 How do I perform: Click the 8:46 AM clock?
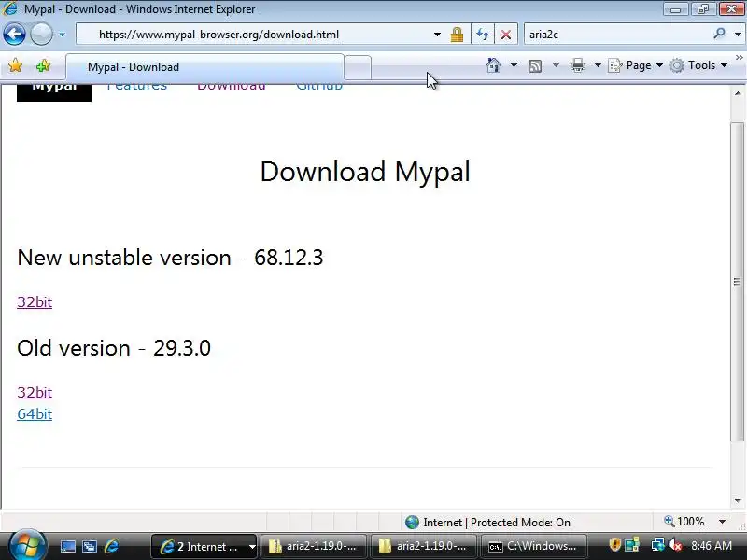712,545
